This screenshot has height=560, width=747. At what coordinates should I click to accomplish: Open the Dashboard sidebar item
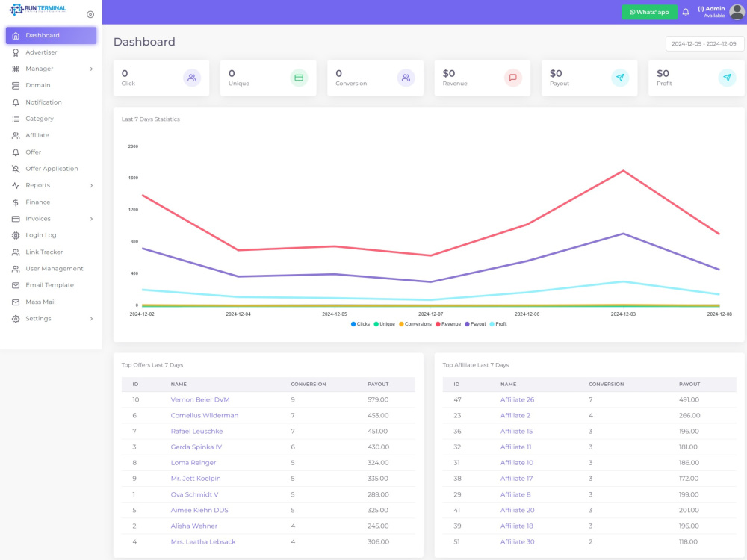51,36
